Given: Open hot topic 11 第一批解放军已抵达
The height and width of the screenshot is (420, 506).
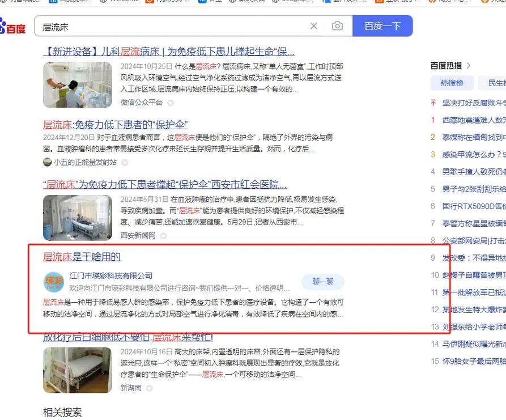Looking at the screenshot, I should coord(474,292).
